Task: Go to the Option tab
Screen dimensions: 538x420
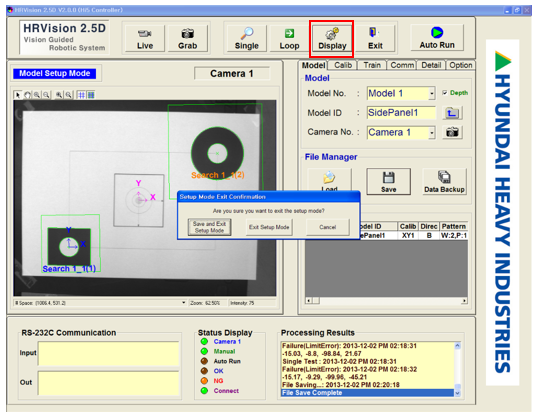Action: [x=460, y=65]
